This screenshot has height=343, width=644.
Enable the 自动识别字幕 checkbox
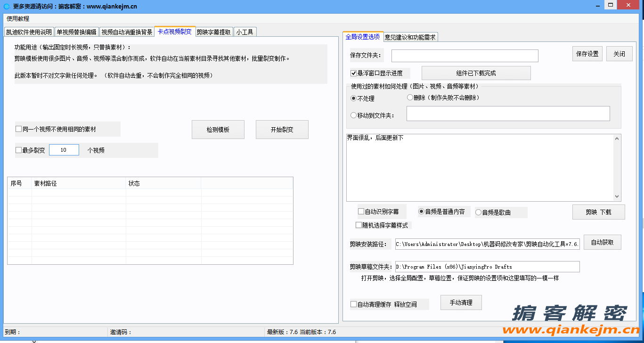(361, 212)
